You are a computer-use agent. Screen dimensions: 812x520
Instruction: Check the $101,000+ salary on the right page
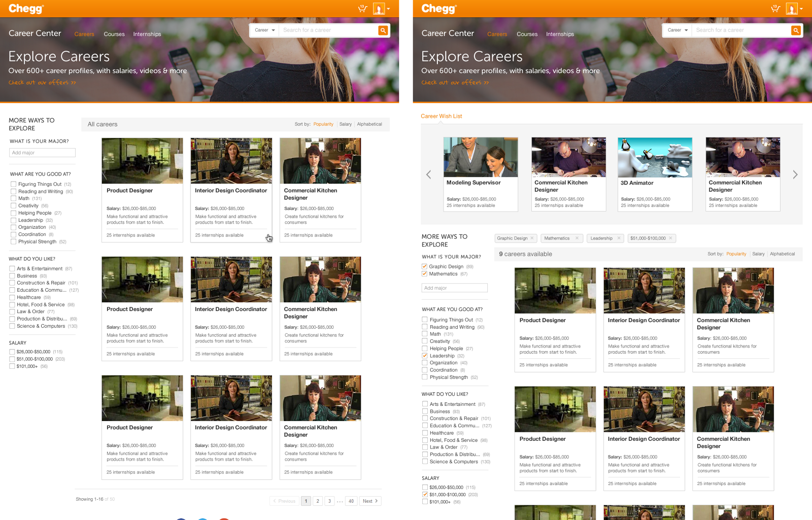(425, 502)
